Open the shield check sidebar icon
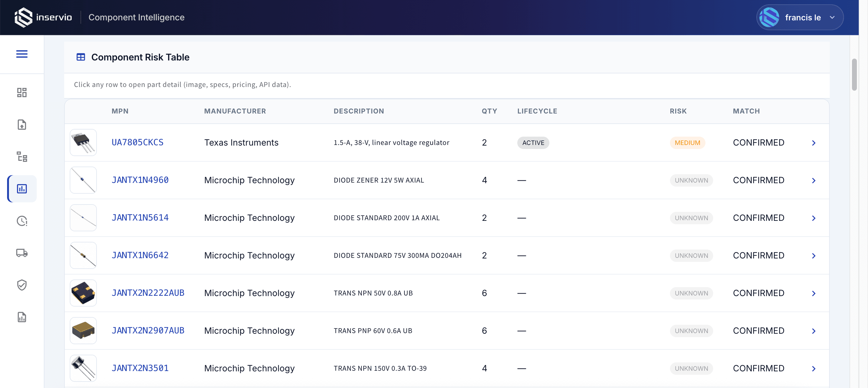This screenshot has width=868, height=388. pyautogui.click(x=22, y=285)
